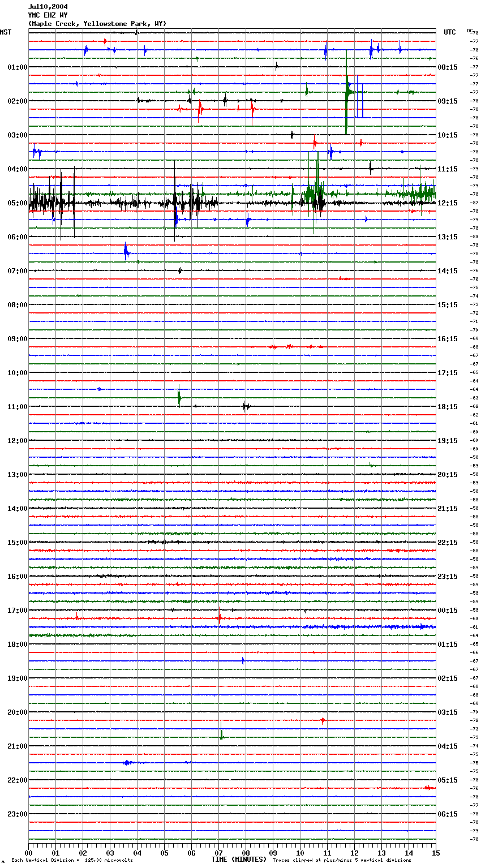The width and height of the screenshot is (481, 868).
Task: Select the station code YMC EHZ WY
Action: (48, 15)
